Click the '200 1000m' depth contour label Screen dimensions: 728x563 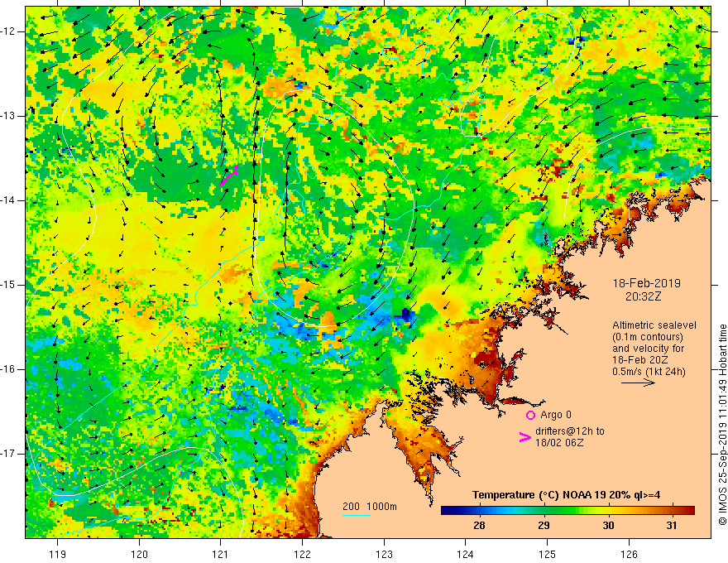click(x=370, y=507)
